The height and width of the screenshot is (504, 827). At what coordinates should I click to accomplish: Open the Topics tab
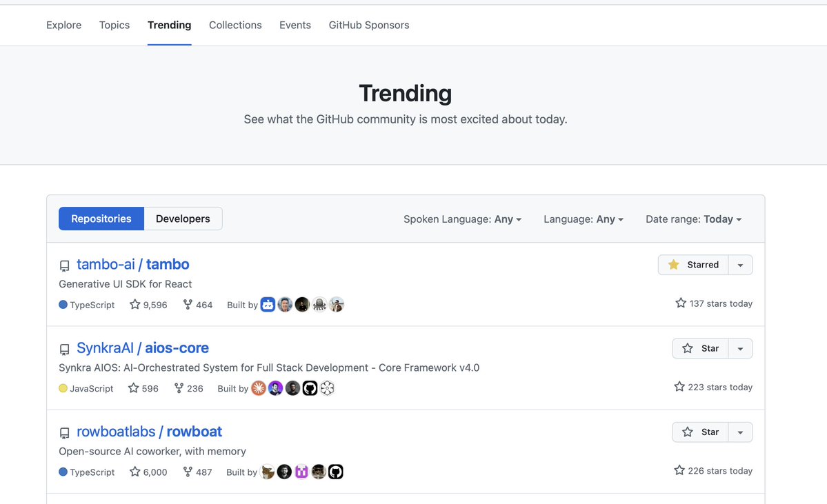click(114, 25)
